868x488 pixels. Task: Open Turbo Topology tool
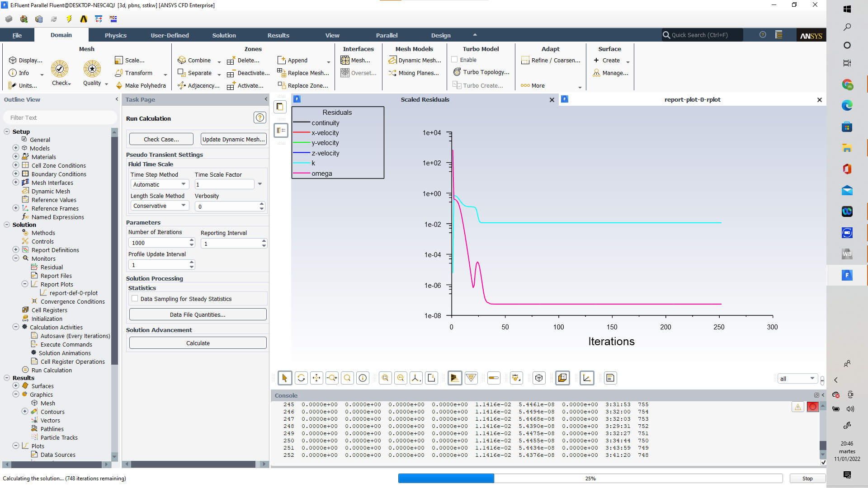pyautogui.click(x=481, y=72)
